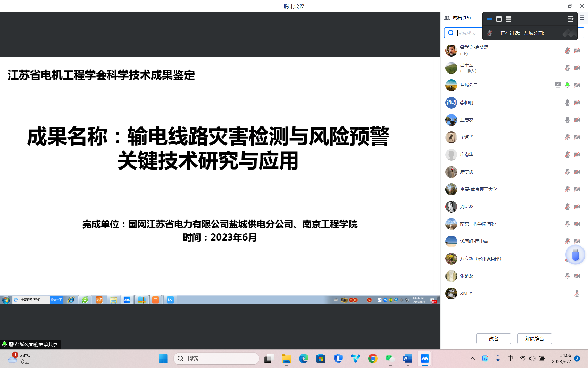Click the 解除静音 button
This screenshot has height=368, width=588.
[x=534, y=339]
